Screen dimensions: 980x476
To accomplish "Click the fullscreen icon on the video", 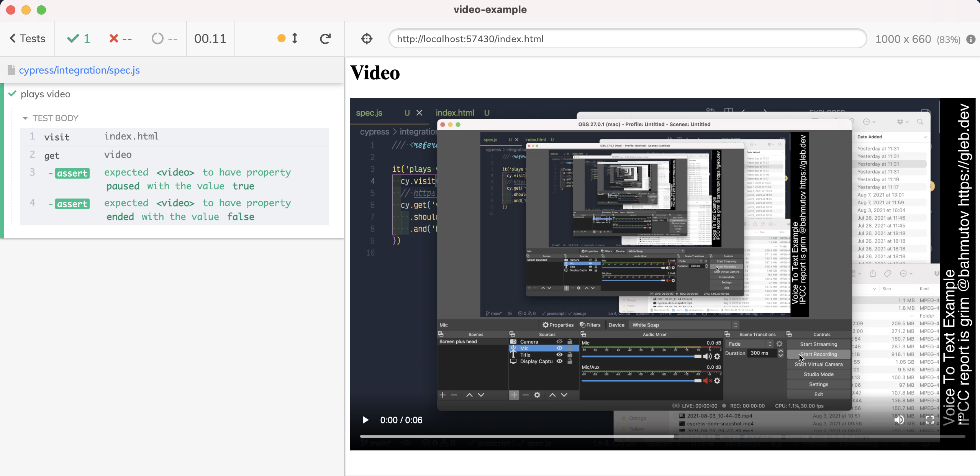I will point(930,420).
